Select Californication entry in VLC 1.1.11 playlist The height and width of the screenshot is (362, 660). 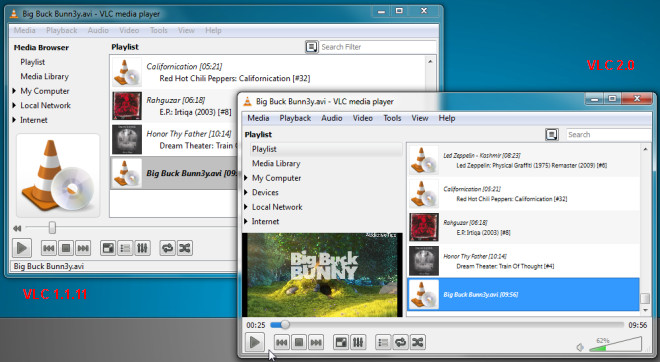click(x=268, y=72)
